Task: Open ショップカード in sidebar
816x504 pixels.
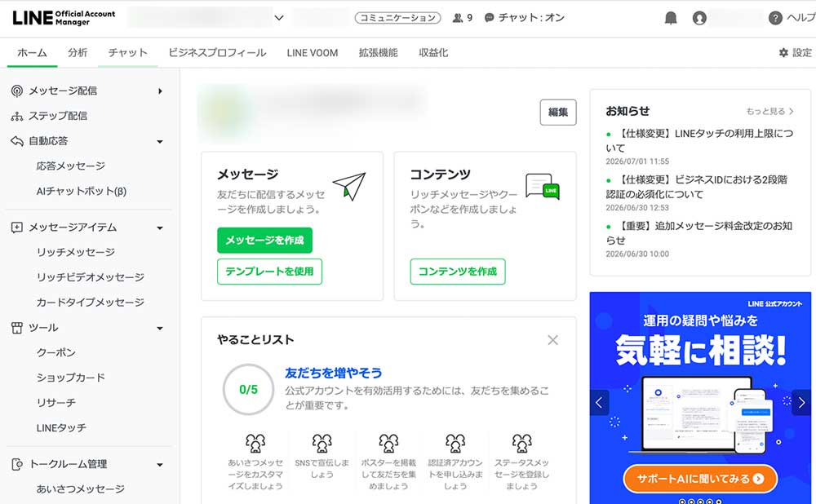Action: pyautogui.click(x=70, y=378)
